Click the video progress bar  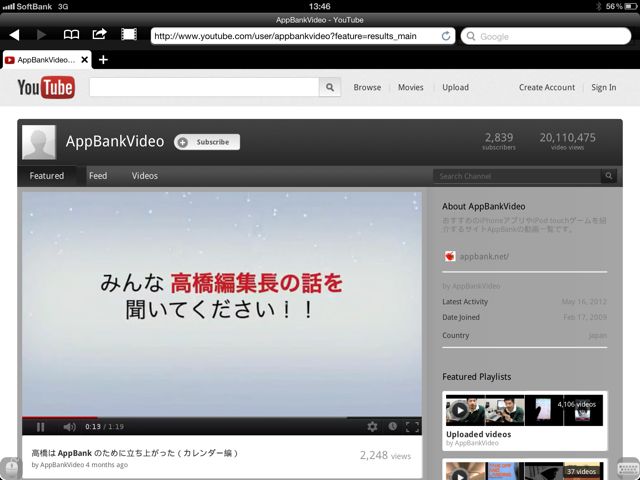tap(222, 418)
